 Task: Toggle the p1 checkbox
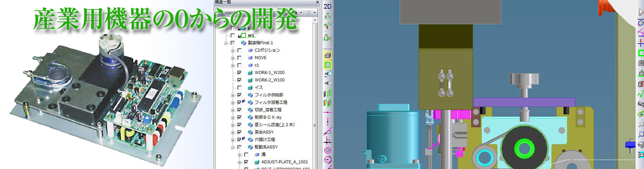coord(233,28)
